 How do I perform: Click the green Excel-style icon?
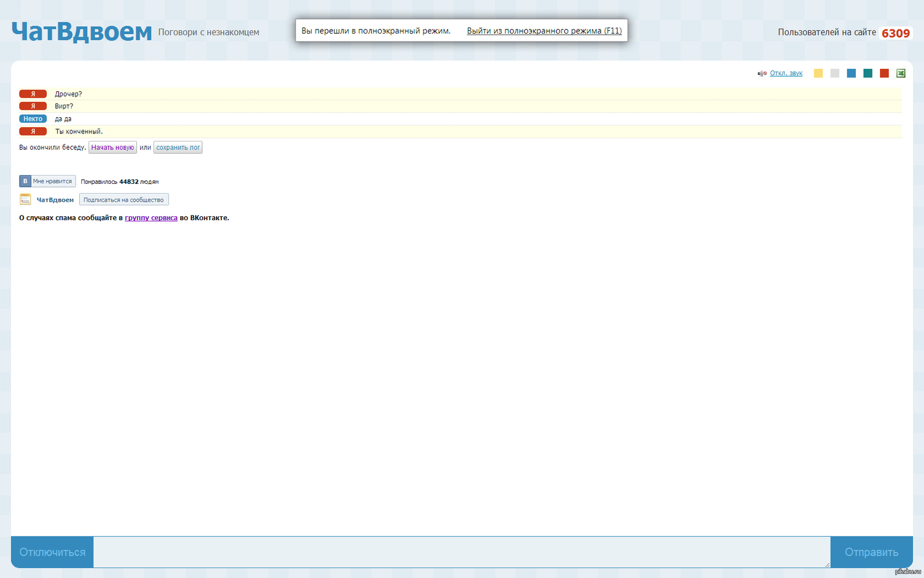901,73
